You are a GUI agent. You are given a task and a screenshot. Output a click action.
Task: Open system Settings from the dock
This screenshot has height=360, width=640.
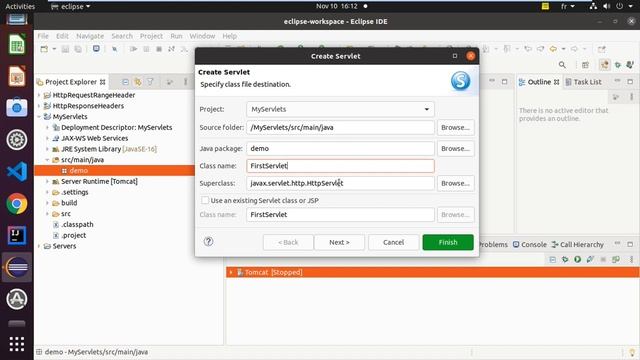(x=17, y=140)
